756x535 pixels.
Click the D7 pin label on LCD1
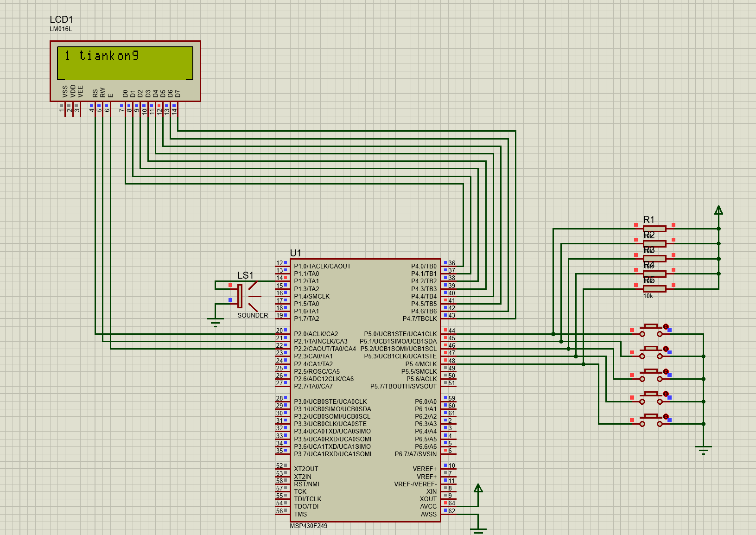[x=178, y=93]
